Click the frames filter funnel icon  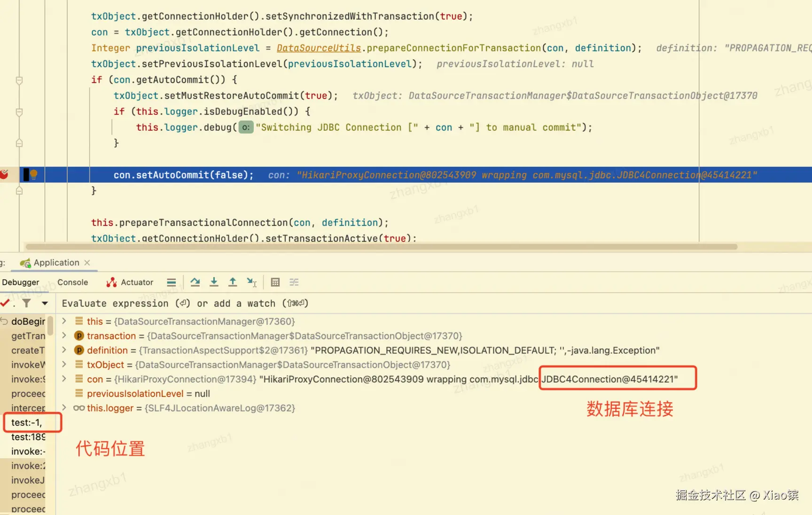27,304
